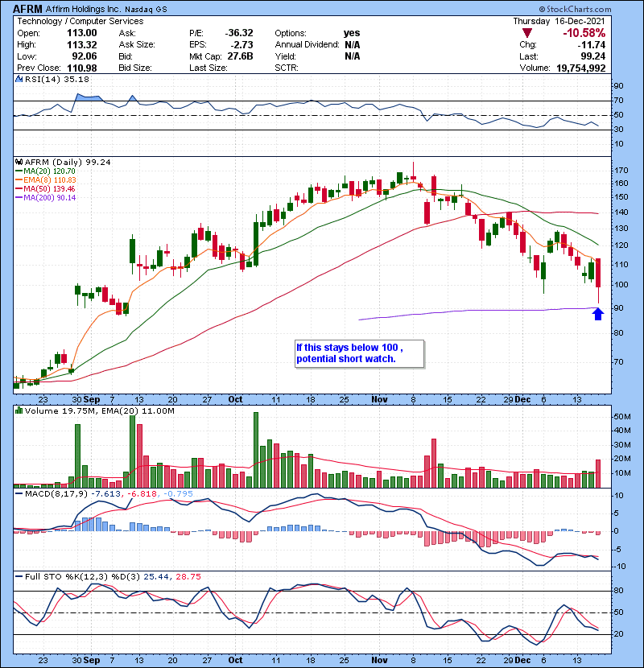Viewport: 644px width, 668px height.
Task: Click the stochastic %D value 28.75
Action: [188, 577]
